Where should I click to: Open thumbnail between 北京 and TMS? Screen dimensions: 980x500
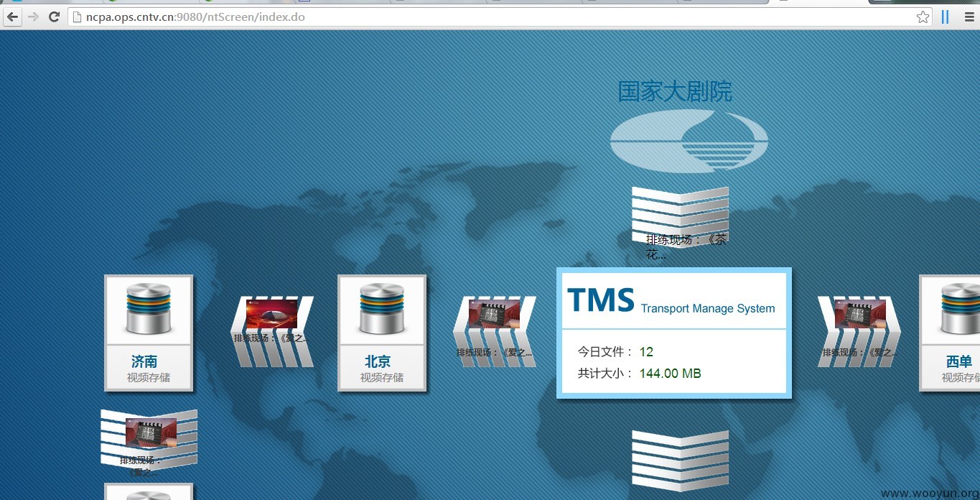pos(494,314)
